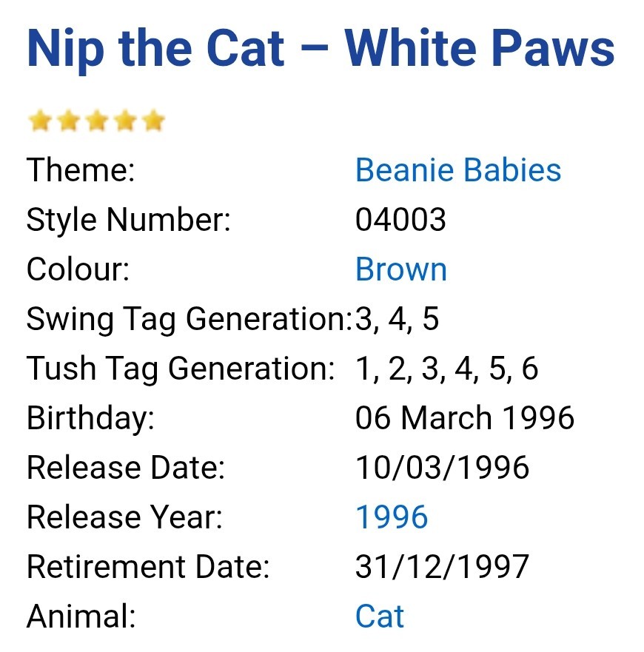Select the fifth rating star
Image resolution: width=644 pixels, height=652 pixels.
tap(152, 121)
